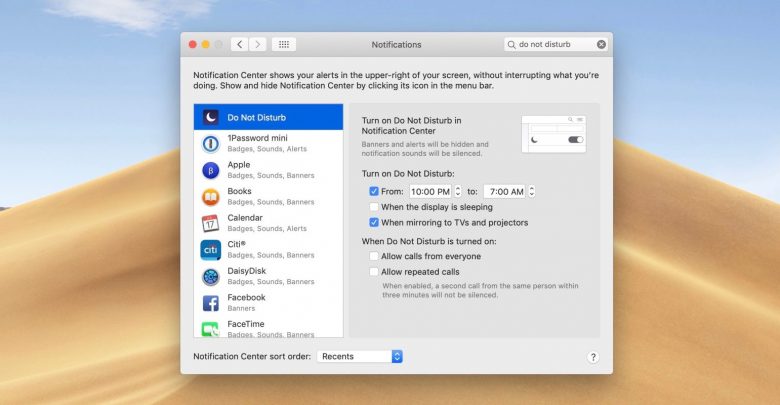Click the FaceTime app icon
The image size is (780, 405).
(x=211, y=329)
